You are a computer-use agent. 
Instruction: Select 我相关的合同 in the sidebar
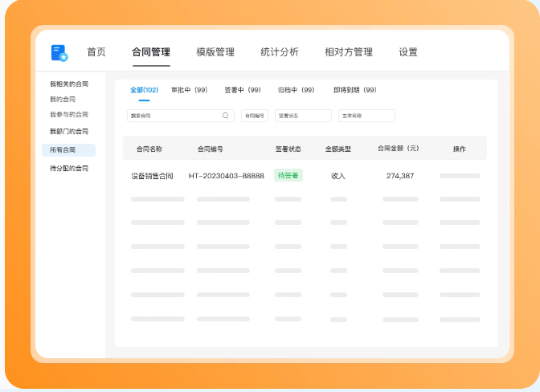(x=69, y=84)
